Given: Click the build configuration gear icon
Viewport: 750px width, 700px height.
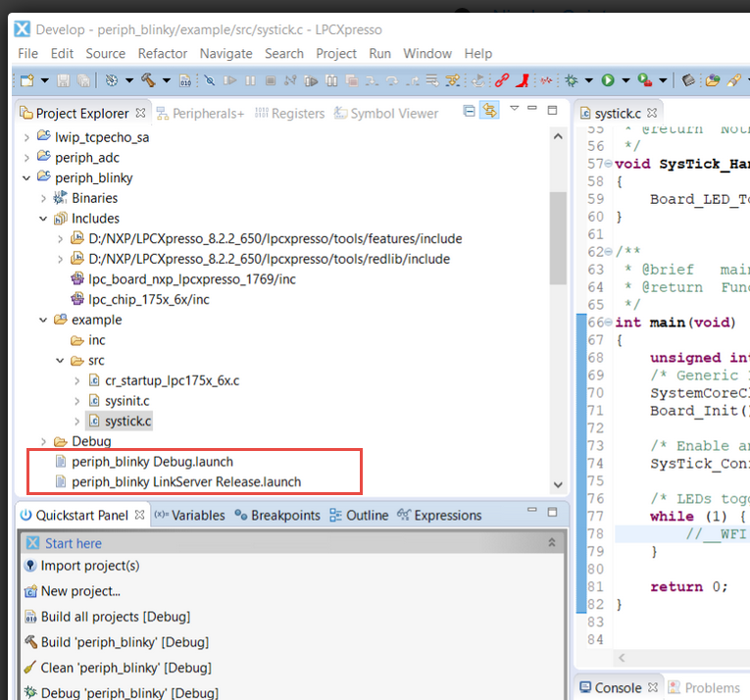Looking at the screenshot, I should (x=112, y=80).
